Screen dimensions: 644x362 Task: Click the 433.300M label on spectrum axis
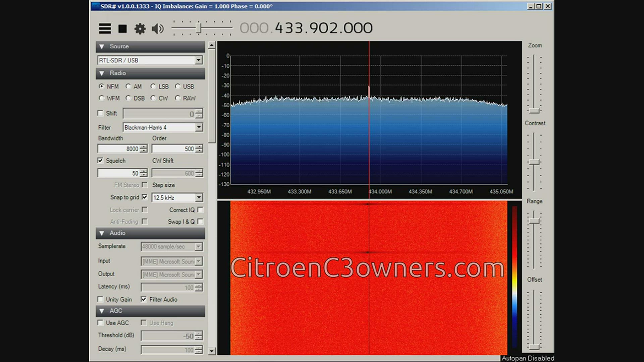pos(300,192)
